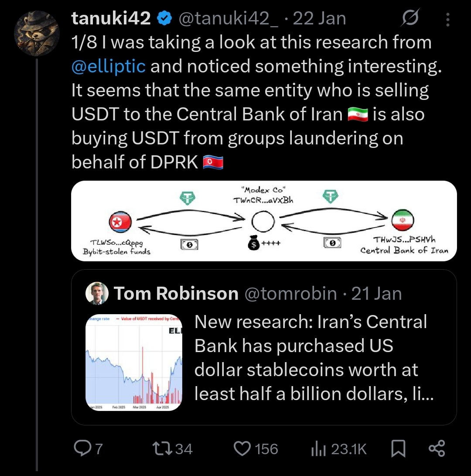Open the quoted chart thumbnail
Viewport: 471px width, 476px height.
[133, 362]
